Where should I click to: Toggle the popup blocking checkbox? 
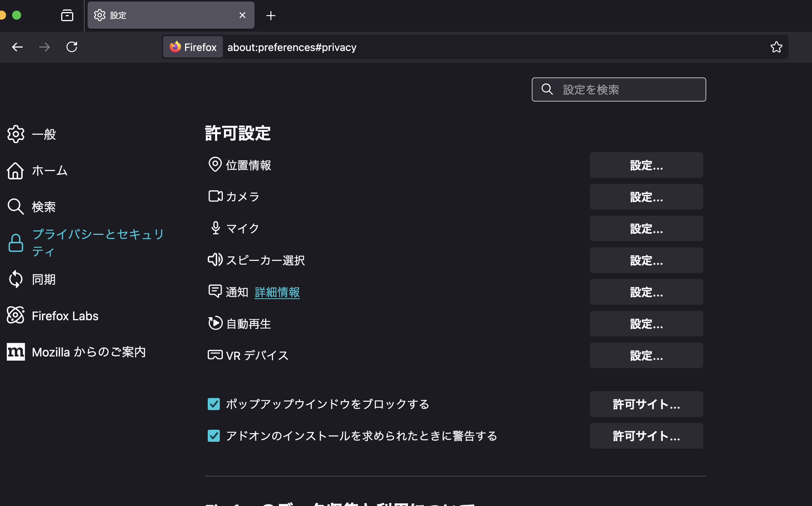tap(214, 404)
